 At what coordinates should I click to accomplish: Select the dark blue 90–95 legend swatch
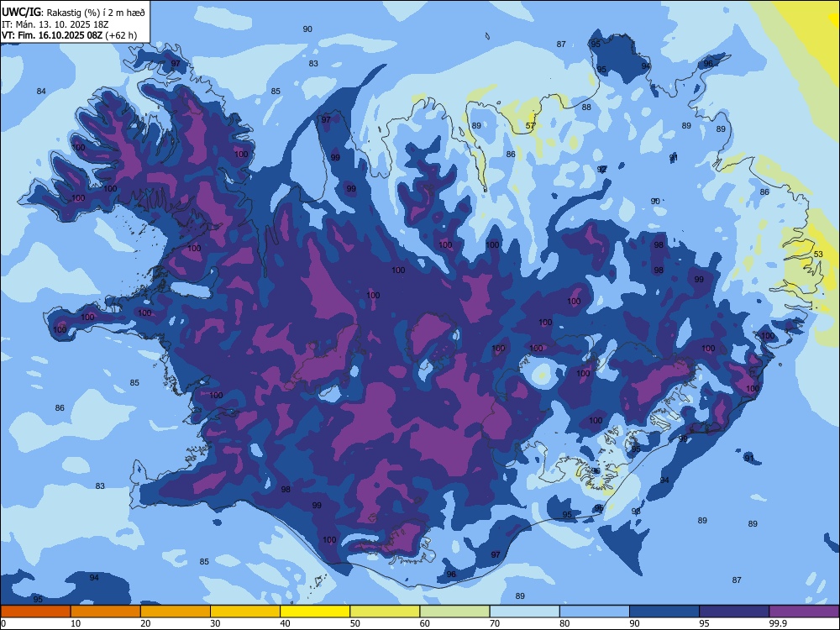tap(664, 612)
